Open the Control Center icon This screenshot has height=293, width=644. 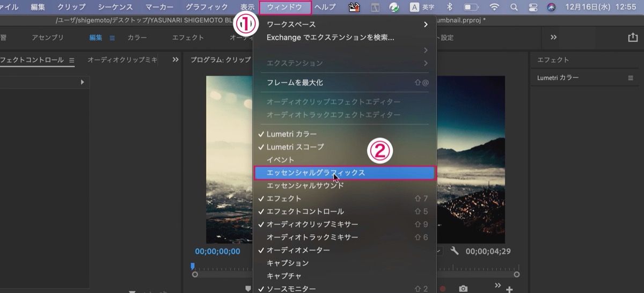pyautogui.click(x=533, y=8)
